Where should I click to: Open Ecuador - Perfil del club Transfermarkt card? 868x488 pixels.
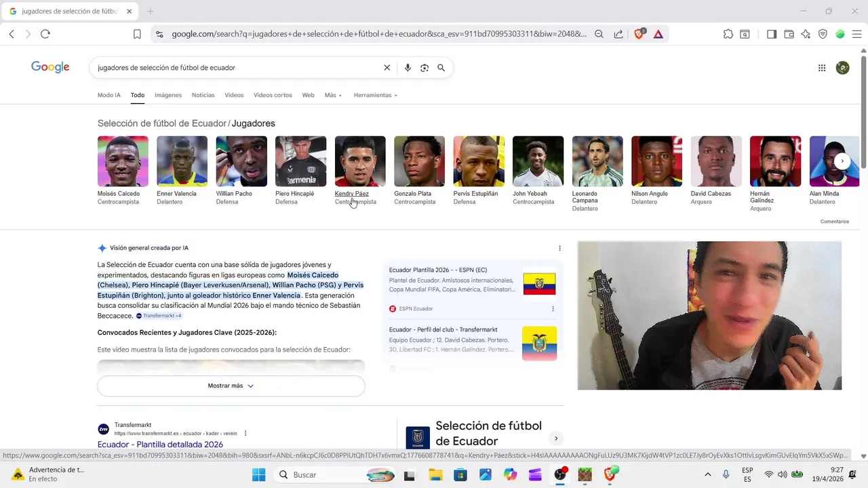[473, 343]
